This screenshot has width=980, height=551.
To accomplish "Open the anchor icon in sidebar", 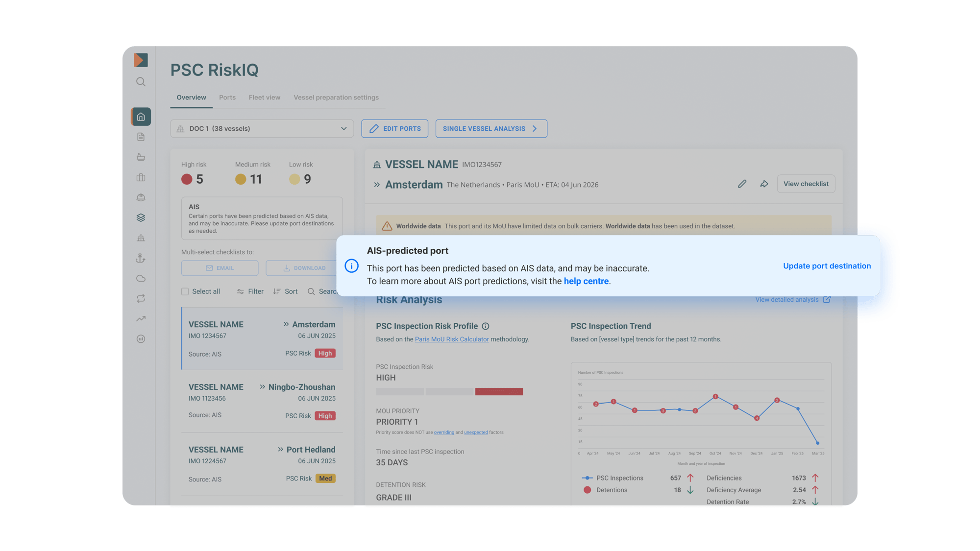I will click(x=141, y=258).
